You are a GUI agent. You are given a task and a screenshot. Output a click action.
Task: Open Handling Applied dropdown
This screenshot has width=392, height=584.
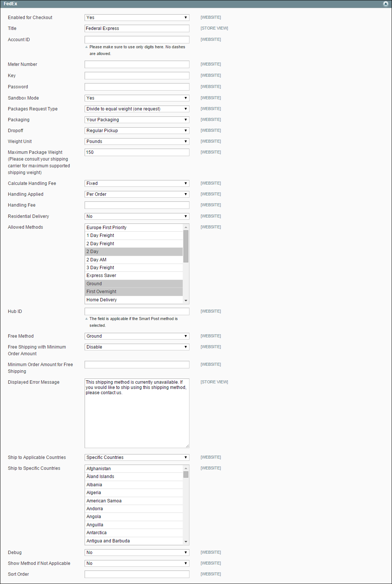137,194
